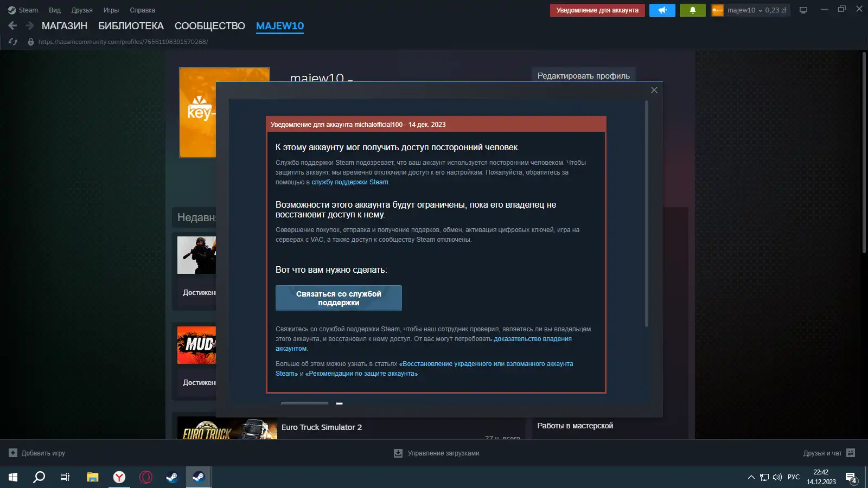Click the dialog's vertical scrollbar
This screenshot has height=488, width=868.
(646, 214)
